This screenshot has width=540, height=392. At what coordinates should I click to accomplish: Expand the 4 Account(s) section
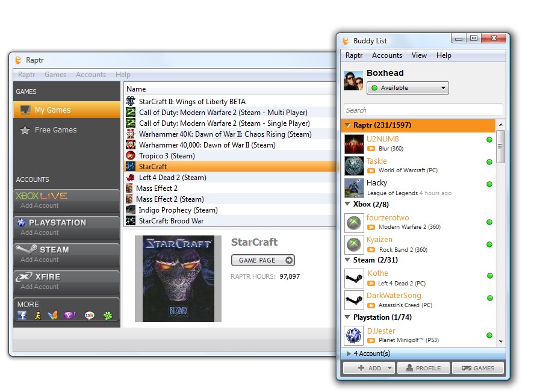(x=349, y=353)
